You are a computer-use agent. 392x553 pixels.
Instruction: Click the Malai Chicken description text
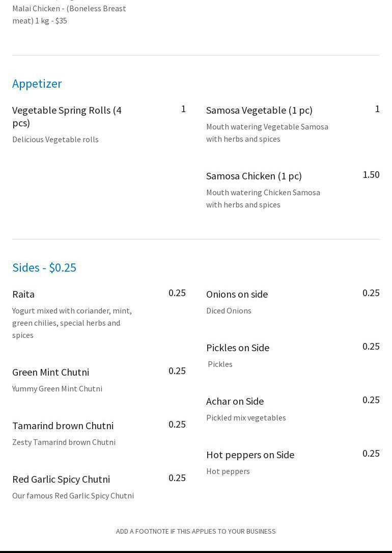tap(69, 14)
